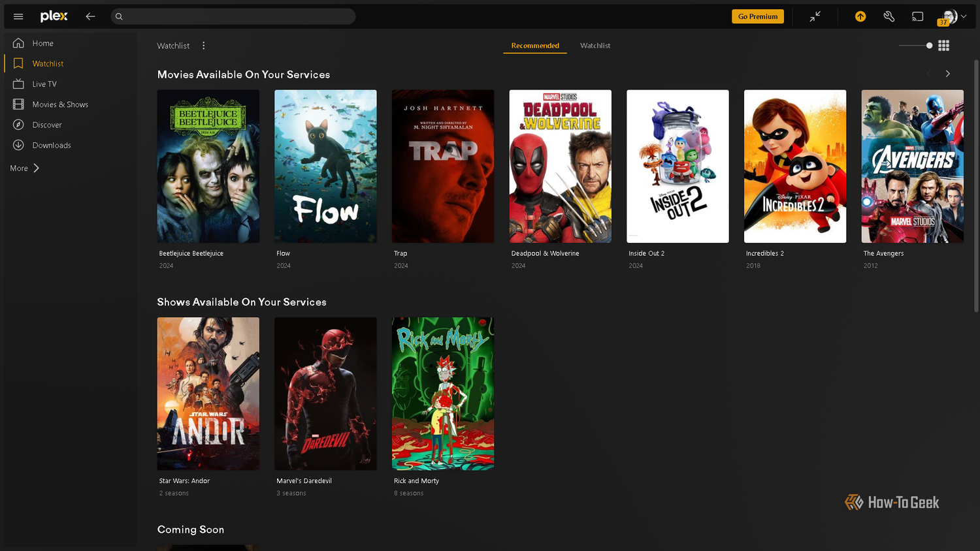Go back with the back arrow
Viewport: 980px width, 551px height.
(x=90, y=16)
